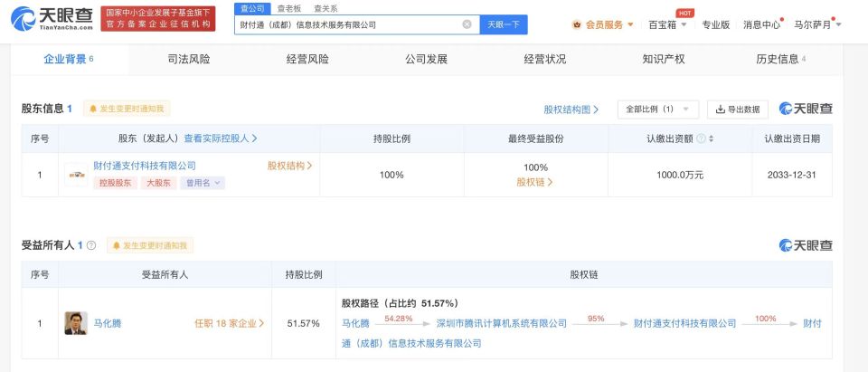Image resolution: width=868 pixels, height=372 pixels.
Task: Select the 经营状况 tab
Action: pos(544,60)
